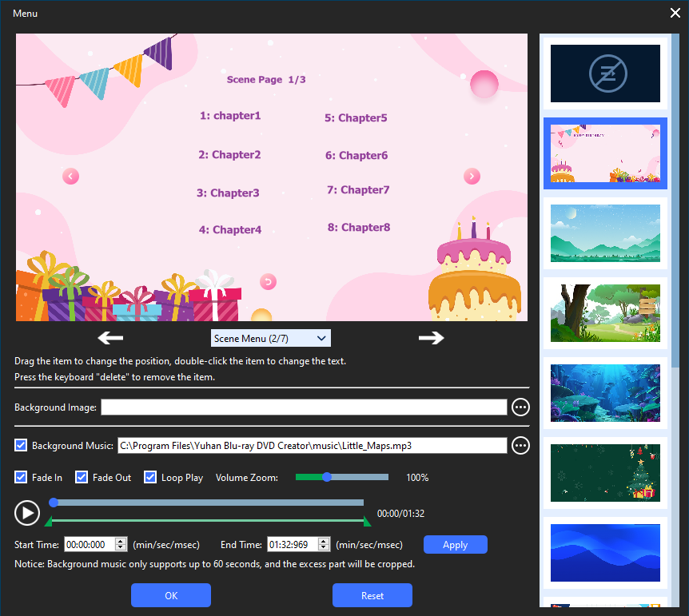Screen dimensions: 689x616
Task: Click the Apply button
Action: pyautogui.click(x=455, y=545)
